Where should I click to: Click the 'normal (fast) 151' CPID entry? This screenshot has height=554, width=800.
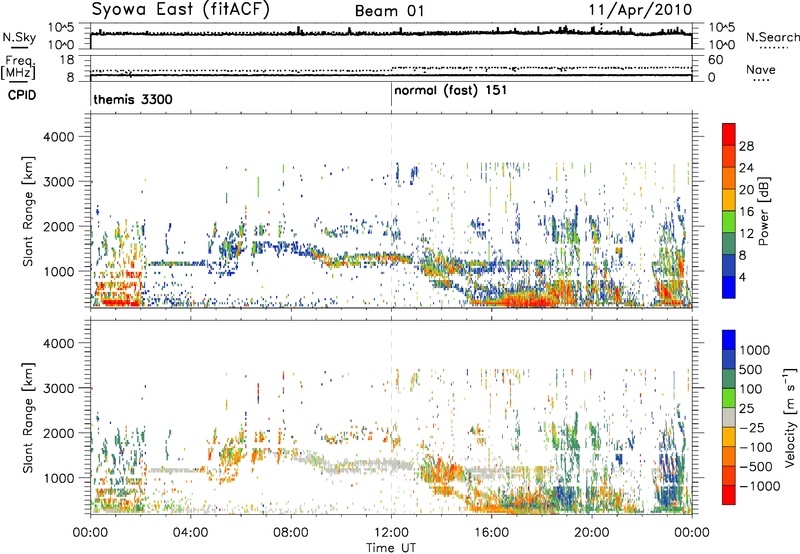451,91
